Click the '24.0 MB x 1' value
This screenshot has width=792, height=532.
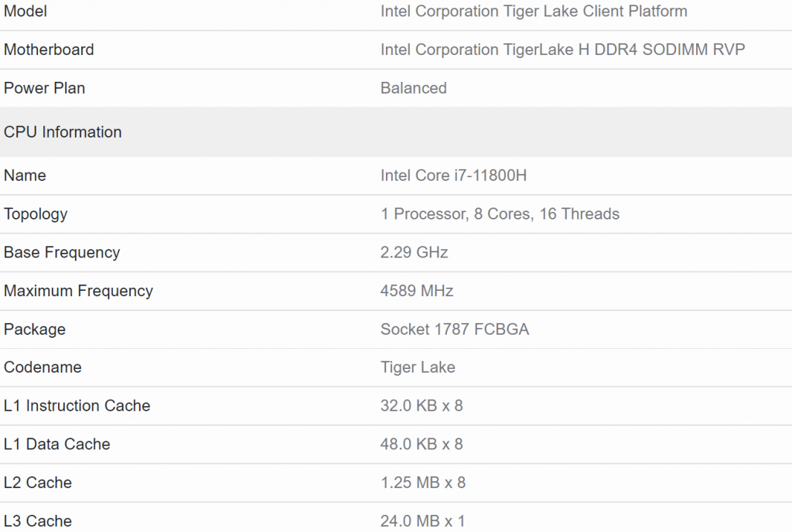422,521
